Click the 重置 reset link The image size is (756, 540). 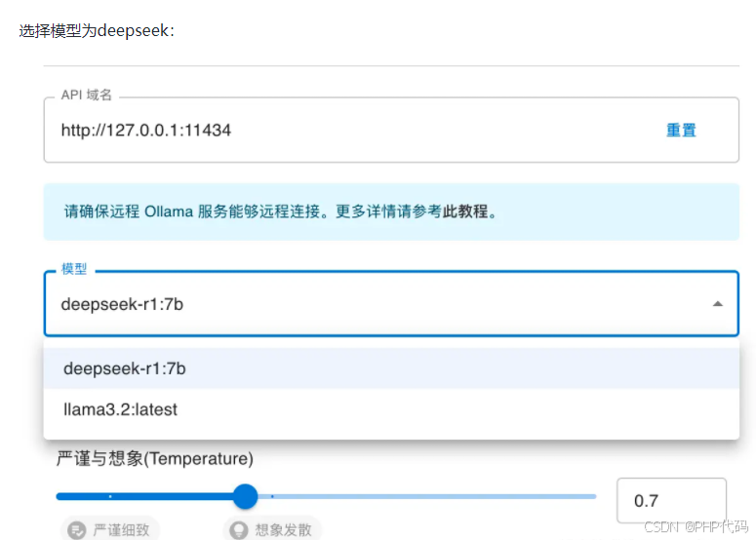click(x=681, y=130)
